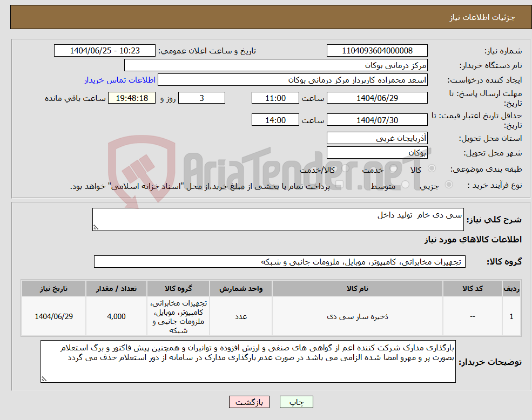
Task: Click the شهر محل تحویل field بوکان
Action: (376, 152)
